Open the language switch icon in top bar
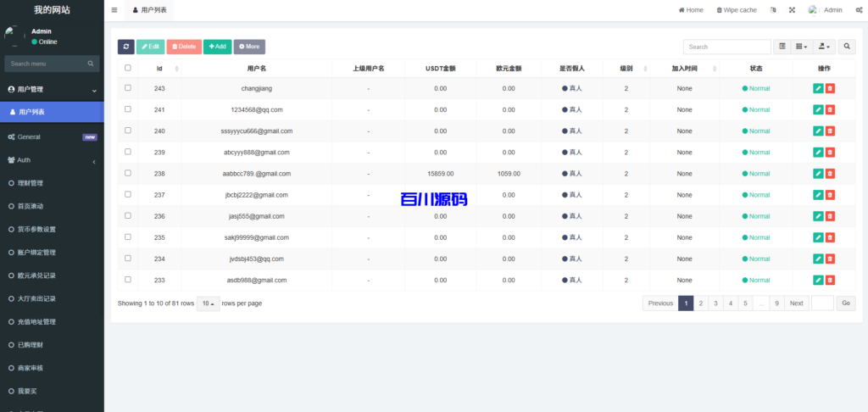Image resolution: width=868 pixels, height=412 pixels. click(x=773, y=10)
